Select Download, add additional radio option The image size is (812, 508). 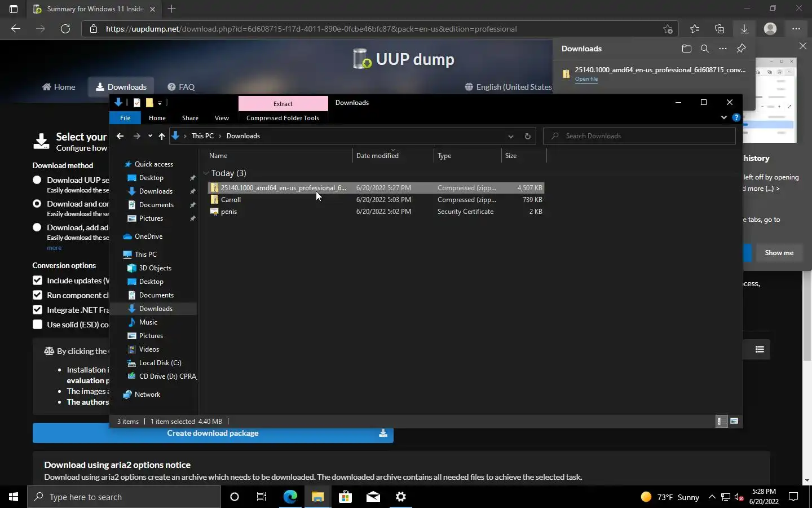click(37, 227)
